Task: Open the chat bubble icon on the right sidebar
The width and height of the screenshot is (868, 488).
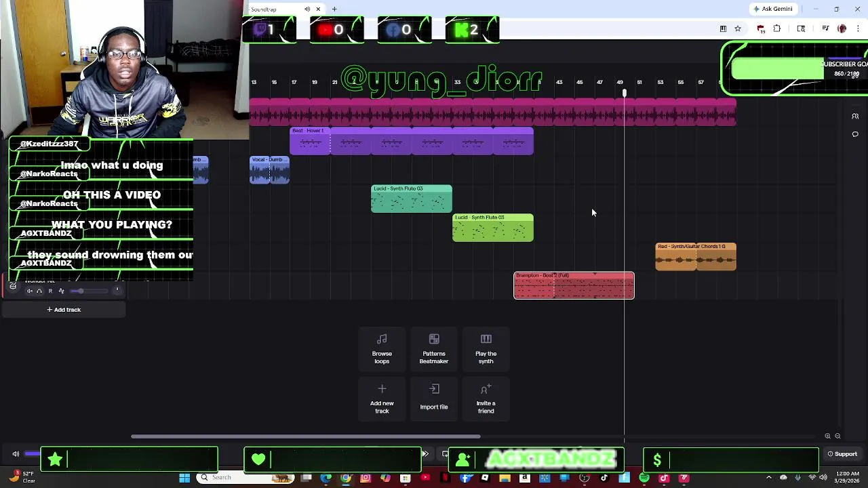Action: pyautogui.click(x=855, y=134)
